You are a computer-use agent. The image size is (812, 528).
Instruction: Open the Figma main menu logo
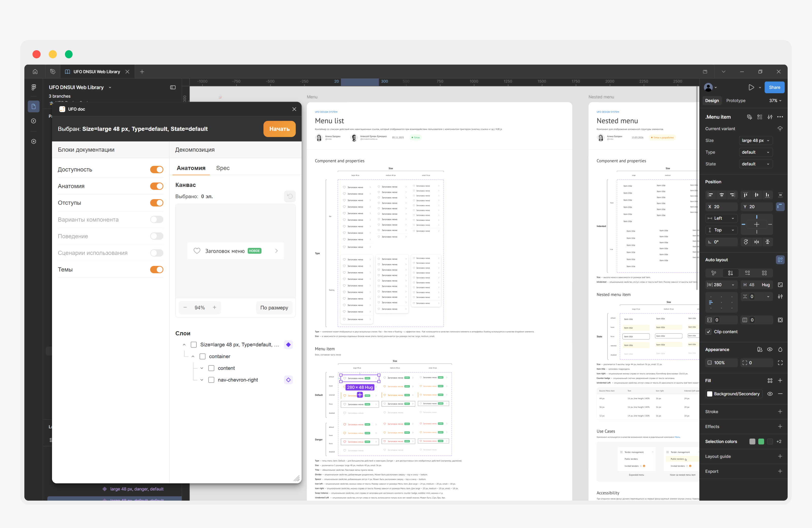34,87
